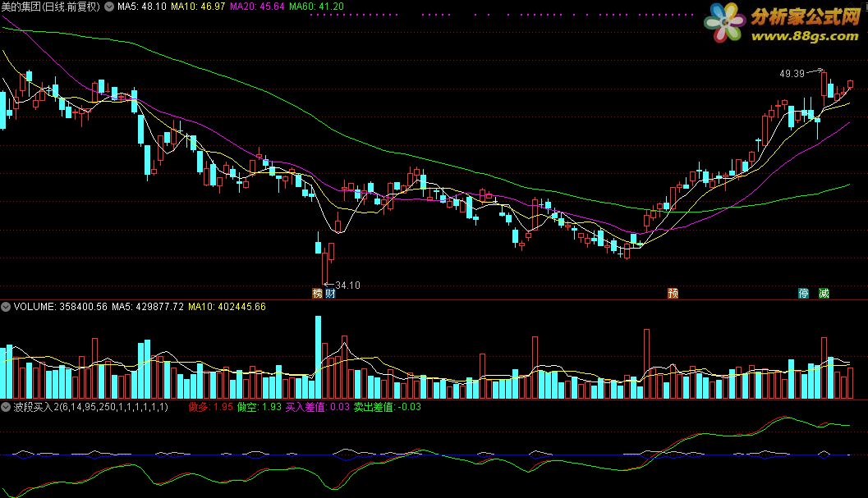This screenshot has height=498, width=868.
Task: Click the MA20: 45.64 label
Action: [257, 7]
